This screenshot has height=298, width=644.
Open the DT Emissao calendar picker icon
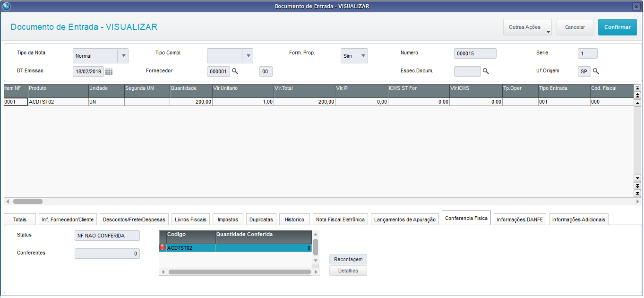[x=109, y=71]
